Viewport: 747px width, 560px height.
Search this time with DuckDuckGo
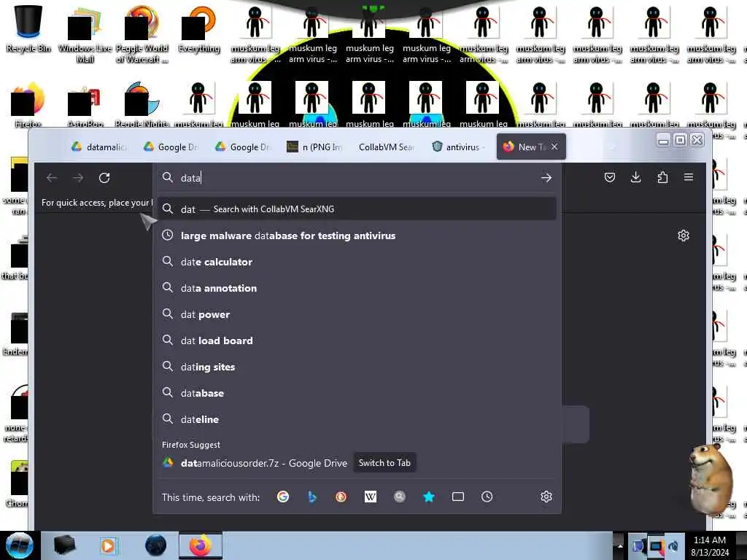point(341,497)
